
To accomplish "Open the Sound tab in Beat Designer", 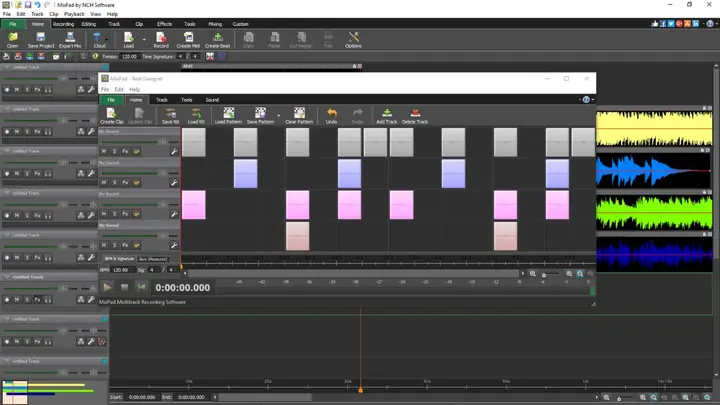I will [212, 100].
